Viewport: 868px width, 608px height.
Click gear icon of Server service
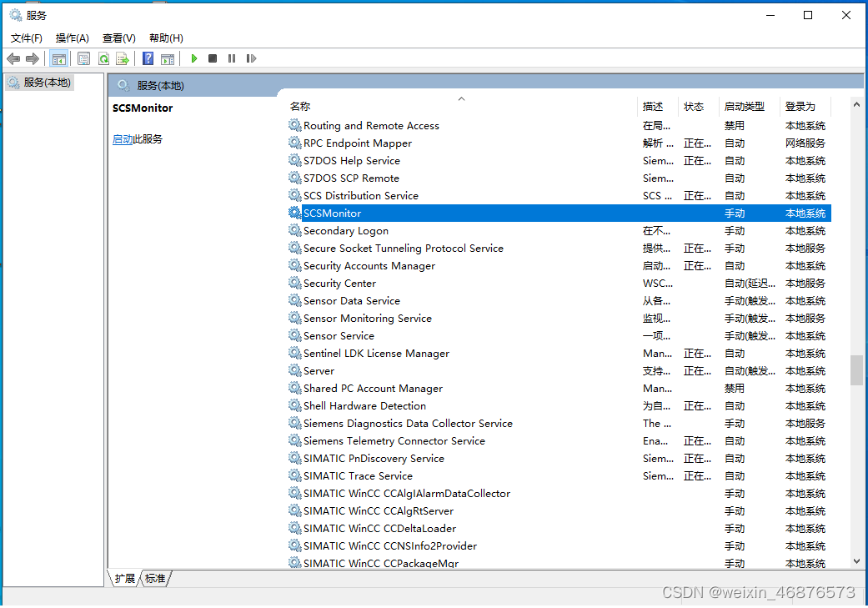pos(295,370)
